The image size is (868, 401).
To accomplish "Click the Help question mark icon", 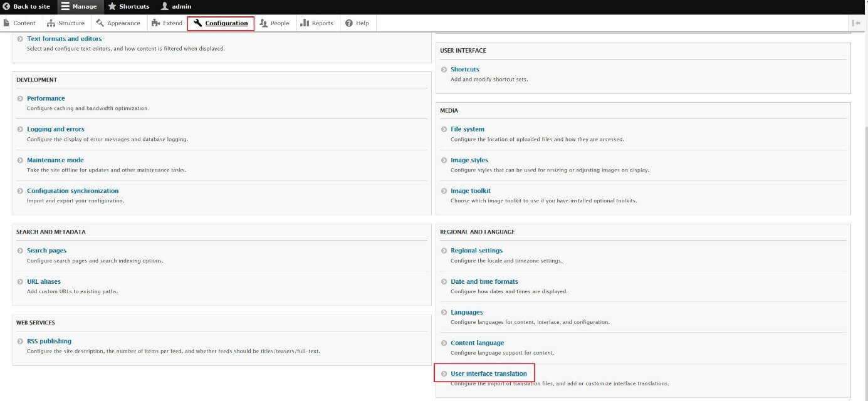I will 349,23.
